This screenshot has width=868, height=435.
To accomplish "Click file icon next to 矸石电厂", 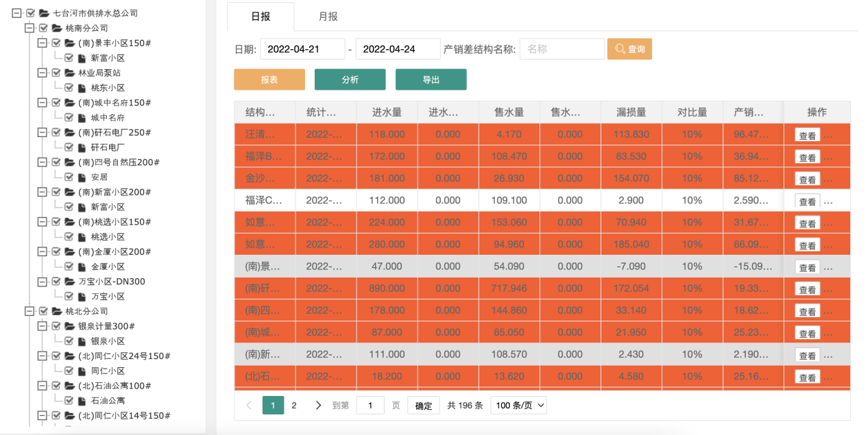I will tap(82, 147).
